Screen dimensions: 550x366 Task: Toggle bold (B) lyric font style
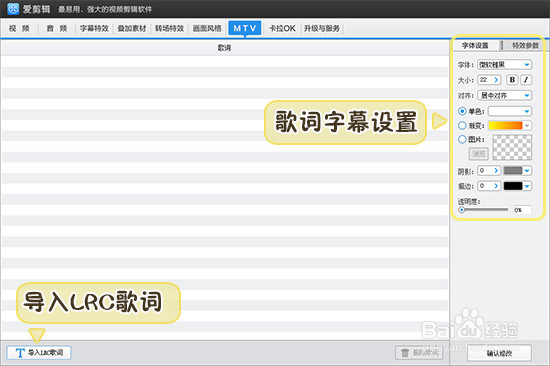[512, 80]
